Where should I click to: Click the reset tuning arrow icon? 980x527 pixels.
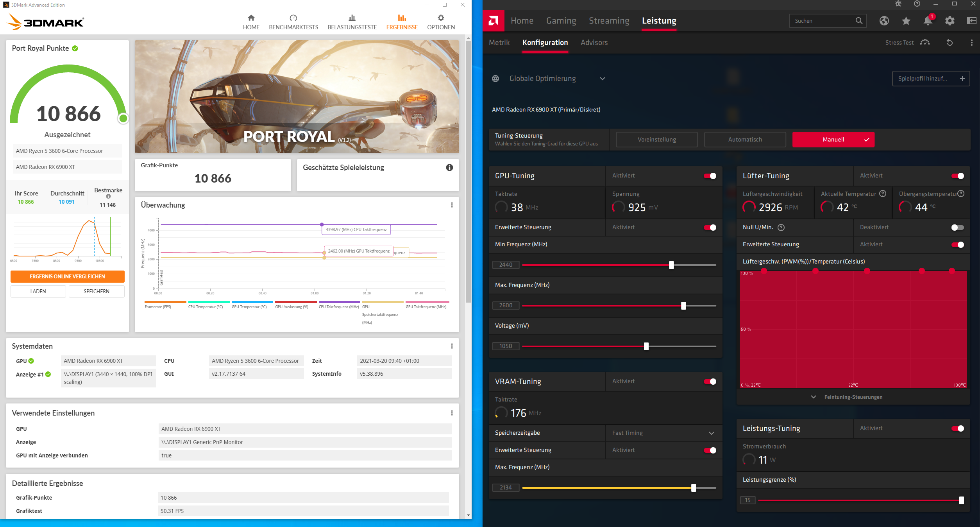point(950,43)
